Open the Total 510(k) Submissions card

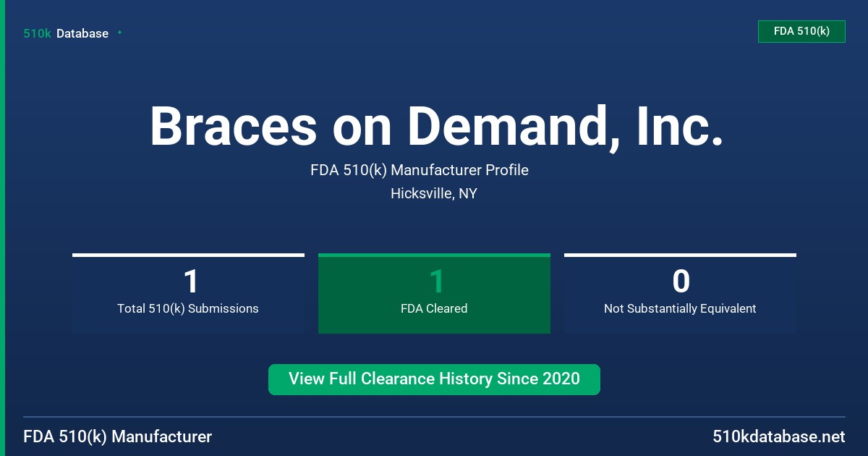point(188,293)
